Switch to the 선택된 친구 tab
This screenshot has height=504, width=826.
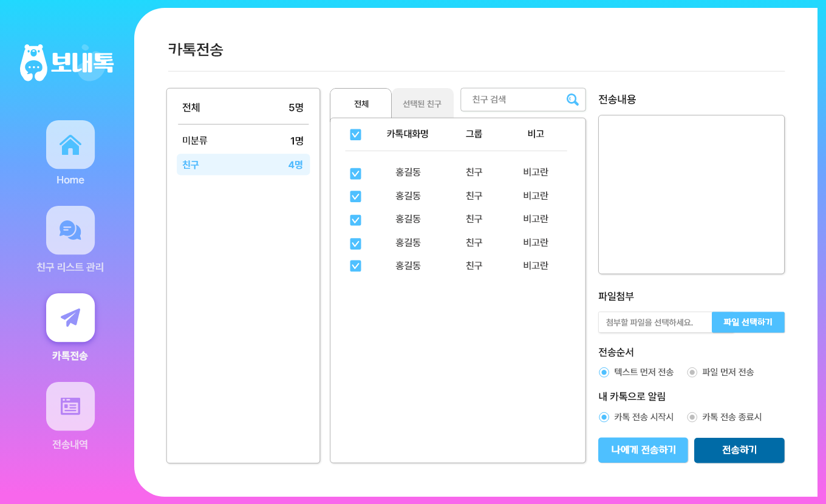click(x=422, y=102)
